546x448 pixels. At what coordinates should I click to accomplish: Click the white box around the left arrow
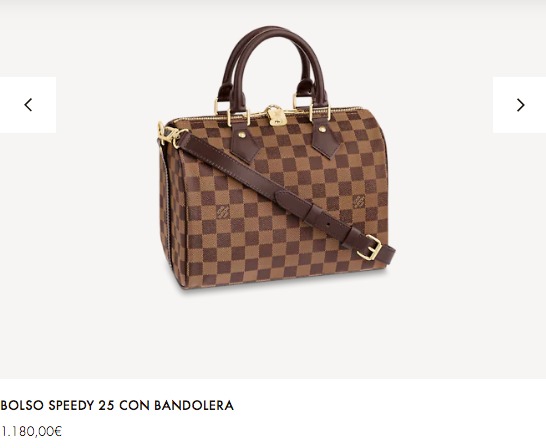[28, 105]
